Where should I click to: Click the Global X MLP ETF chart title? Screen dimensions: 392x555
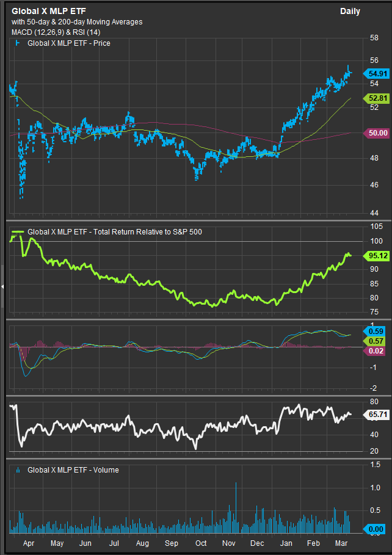[x=49, y=11]
